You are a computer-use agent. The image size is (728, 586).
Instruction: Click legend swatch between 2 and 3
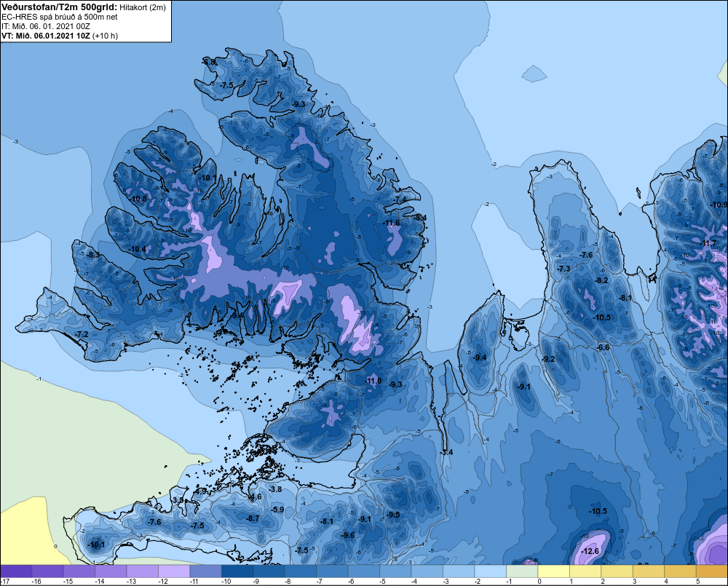[617, 571]
